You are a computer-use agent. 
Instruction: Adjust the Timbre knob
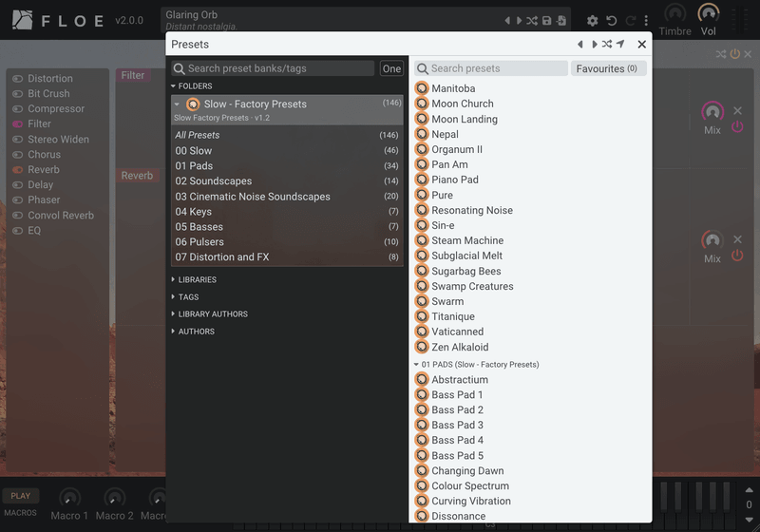point(674,13)
